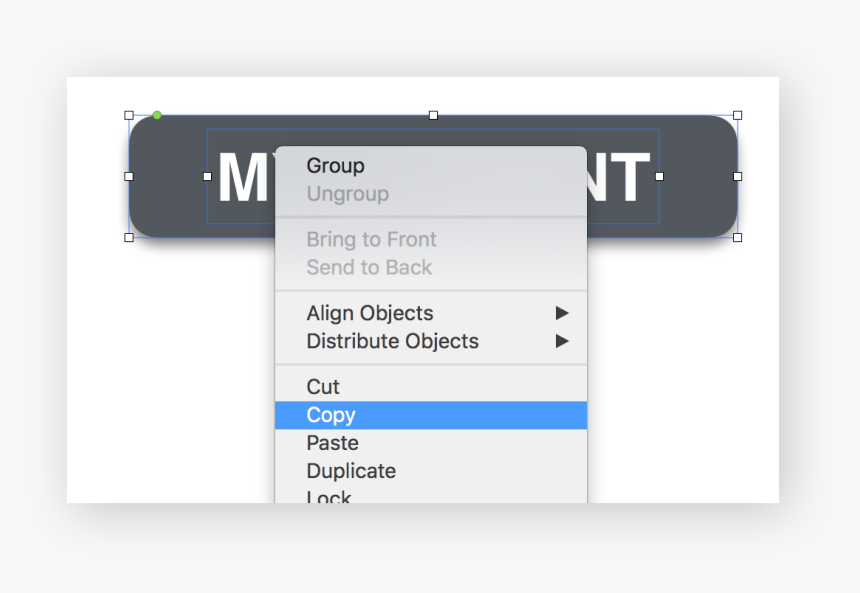Select Bring to Front in the menu
This screenshot has height=593, width=860.
(371, 240)
